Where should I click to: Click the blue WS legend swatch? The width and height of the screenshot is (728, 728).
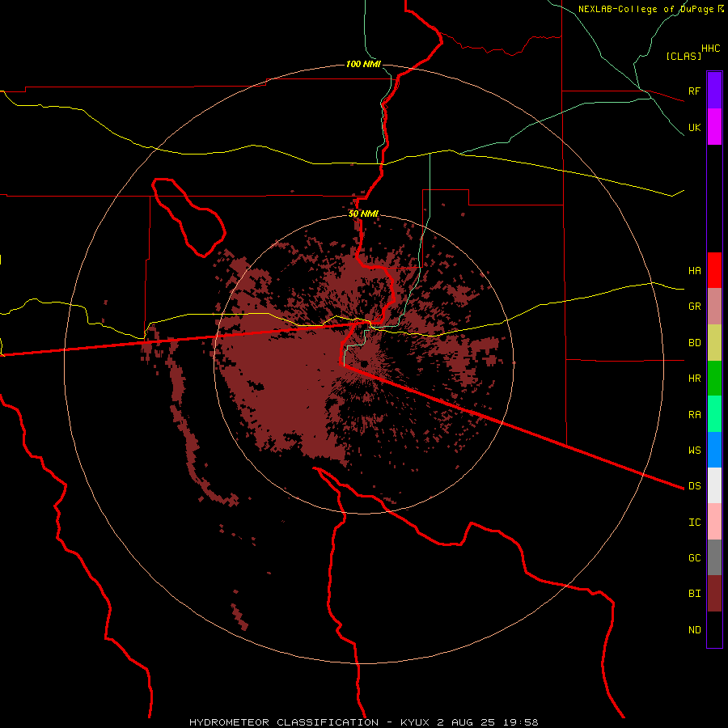pyautogui.click(x=714, y=450)
